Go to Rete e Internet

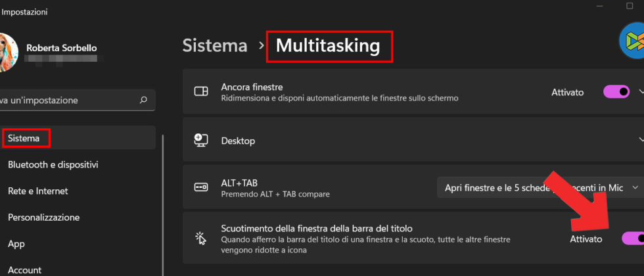click(x=37, y=191)
